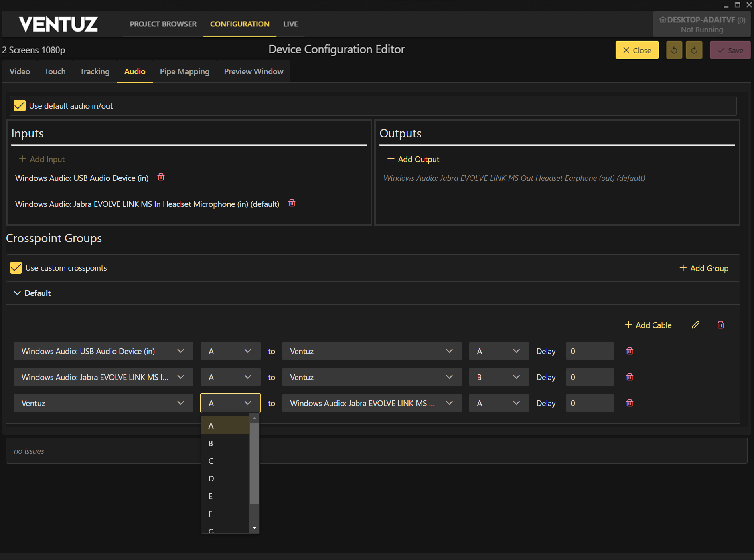Uncheck Use default audio in/out
Screen dimensions: 754x560
coord(20,106)
